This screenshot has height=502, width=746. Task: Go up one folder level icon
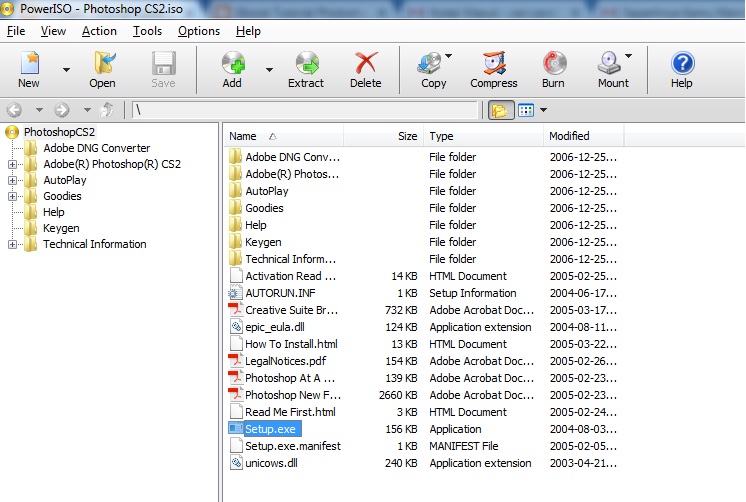click(107, 110)
